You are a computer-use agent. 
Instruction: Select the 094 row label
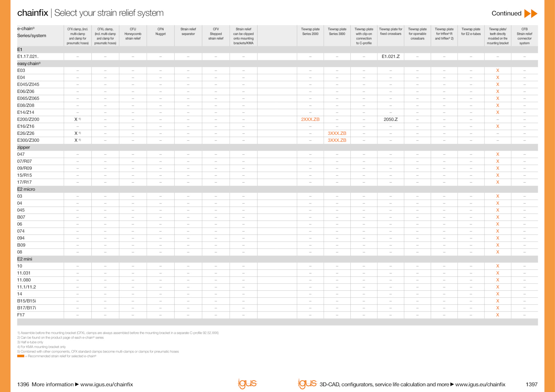pyautogui.click(x=21, y=238)
